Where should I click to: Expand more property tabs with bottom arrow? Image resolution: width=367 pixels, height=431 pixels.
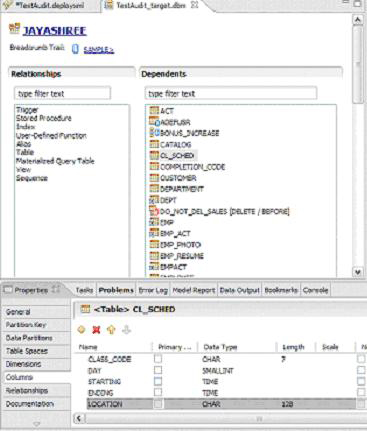click(x=36, y=424)
